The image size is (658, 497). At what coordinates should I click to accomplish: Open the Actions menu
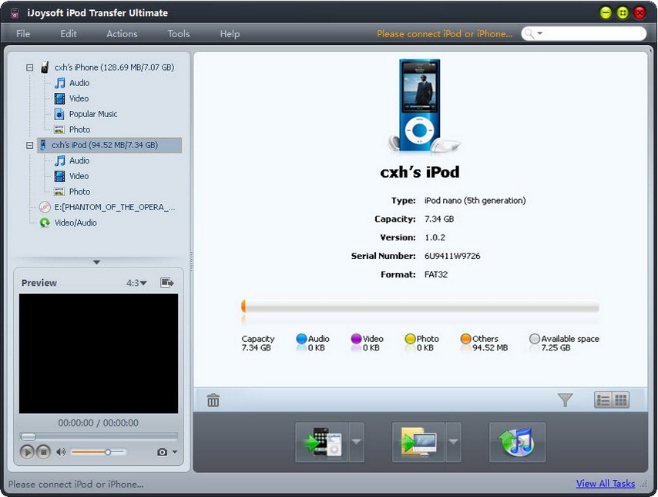122,34
